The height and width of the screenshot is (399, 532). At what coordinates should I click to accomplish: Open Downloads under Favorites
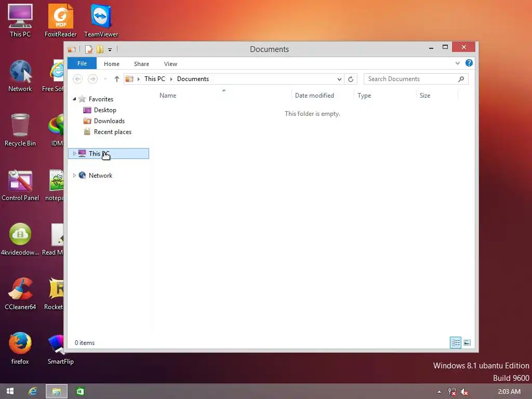pyautogui.click(x=109, y=121)
